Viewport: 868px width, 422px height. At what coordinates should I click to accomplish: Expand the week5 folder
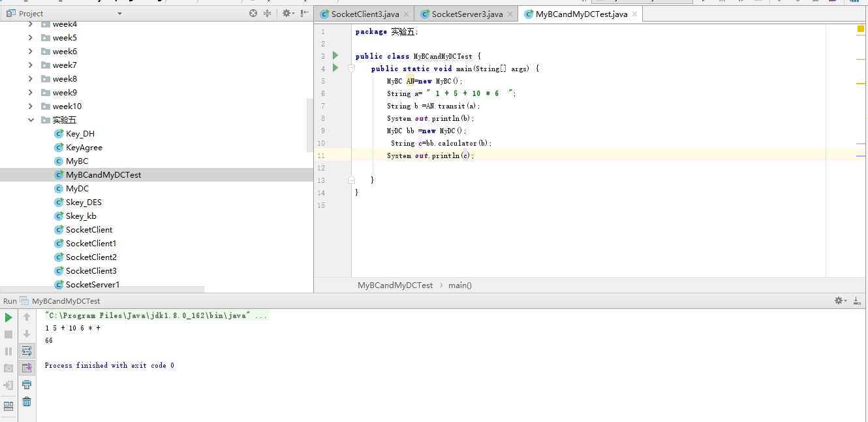[31, 38]
